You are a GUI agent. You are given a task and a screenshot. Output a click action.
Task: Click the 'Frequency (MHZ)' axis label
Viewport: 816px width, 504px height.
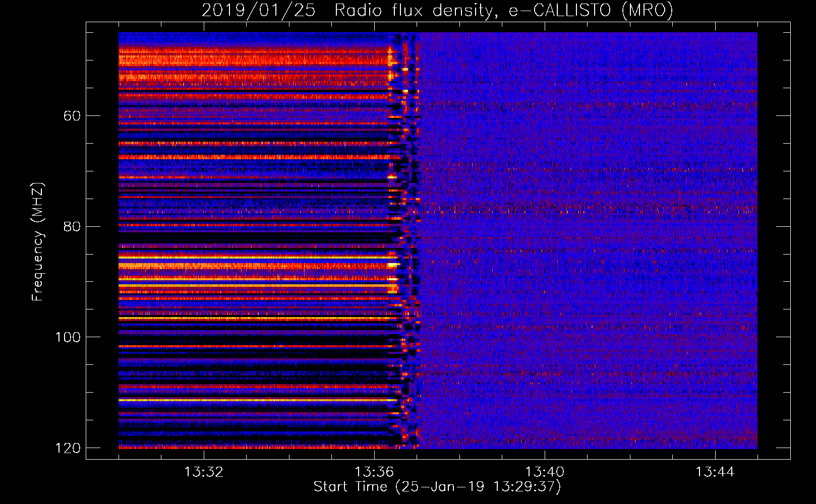click(x=38, y=241)
